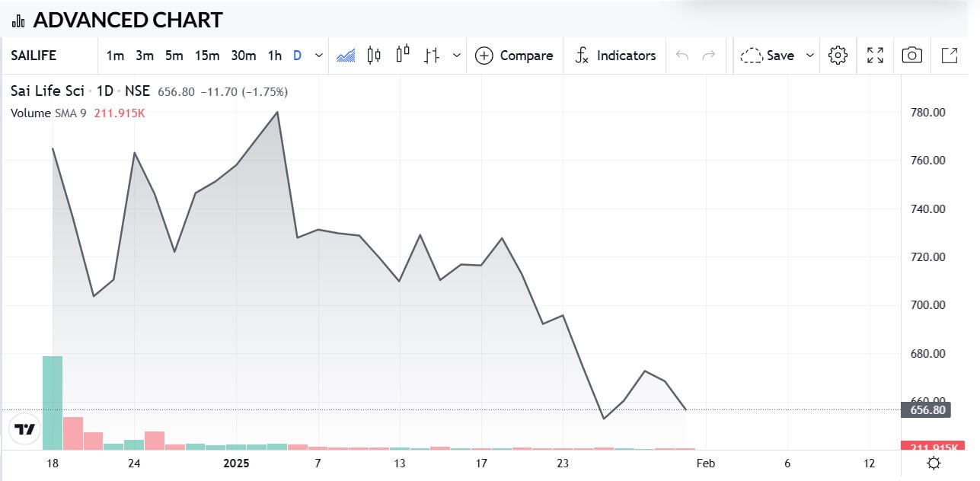Click the 211.915K value in the Volume legend
The image size is (980, 481).
click(120, 113)
